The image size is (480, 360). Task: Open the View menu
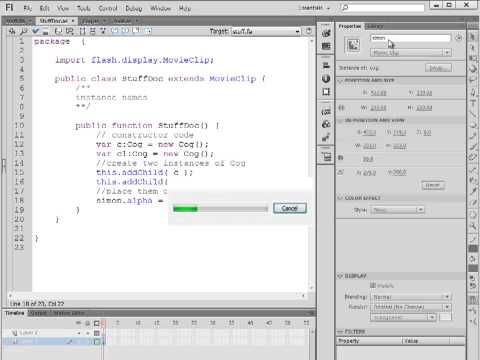pos(63,8)
